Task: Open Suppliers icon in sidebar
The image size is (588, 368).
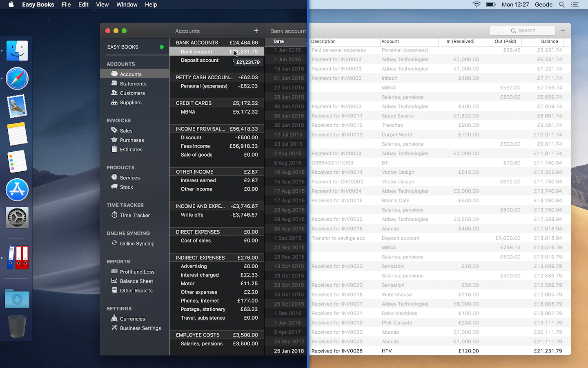Action: (x=114, y=102)
